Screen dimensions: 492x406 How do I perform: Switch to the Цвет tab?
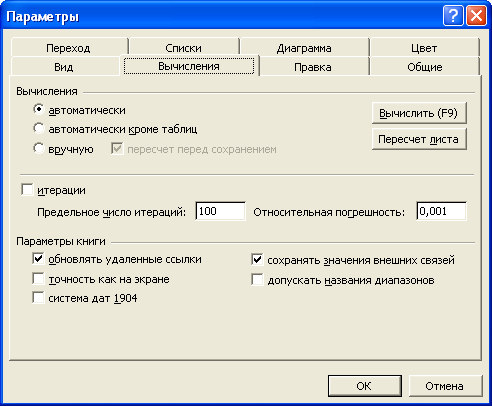click(x=424, y=48)
